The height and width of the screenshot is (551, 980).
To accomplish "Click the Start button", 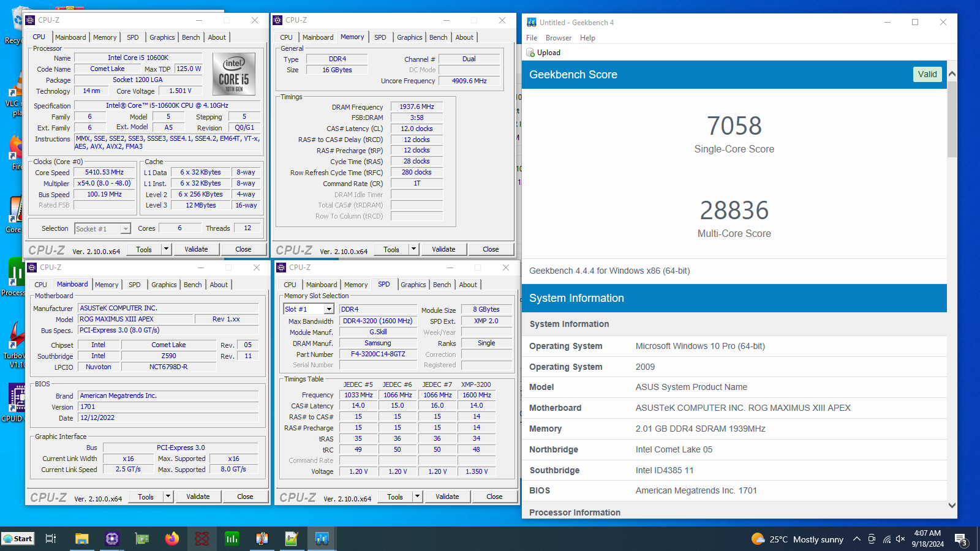I will click(x=18, y=539).
